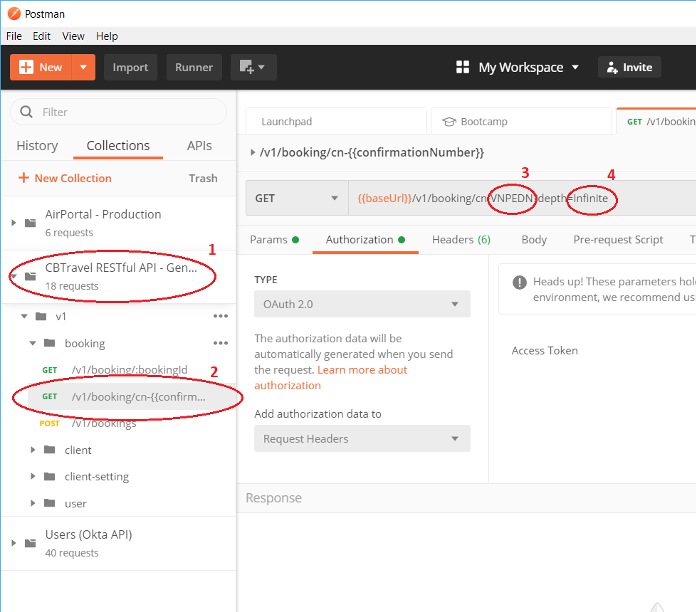Viewport: 696px width, 612px height.
Task: Click into the request URL field
Action: coord(522,198)
